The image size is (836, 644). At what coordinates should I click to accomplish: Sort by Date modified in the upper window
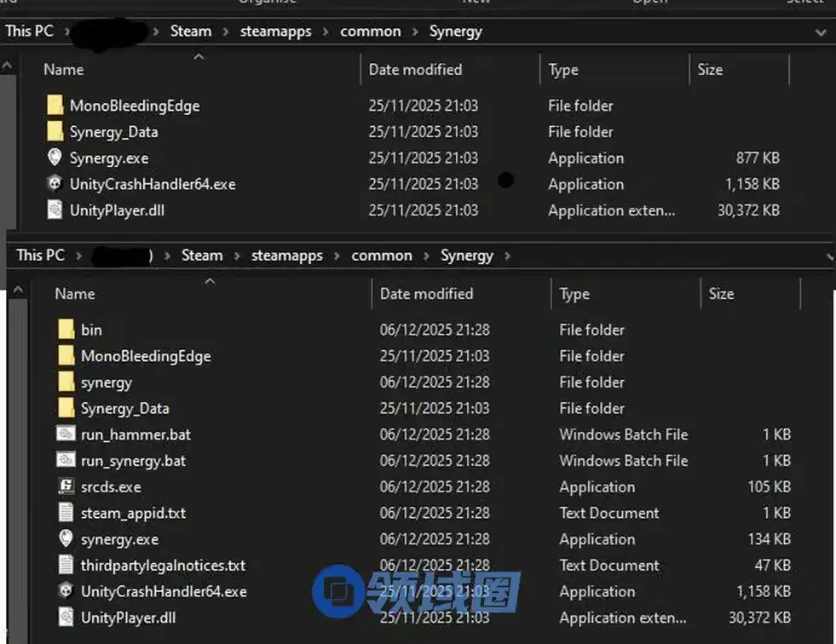click(x=415, y=70)
